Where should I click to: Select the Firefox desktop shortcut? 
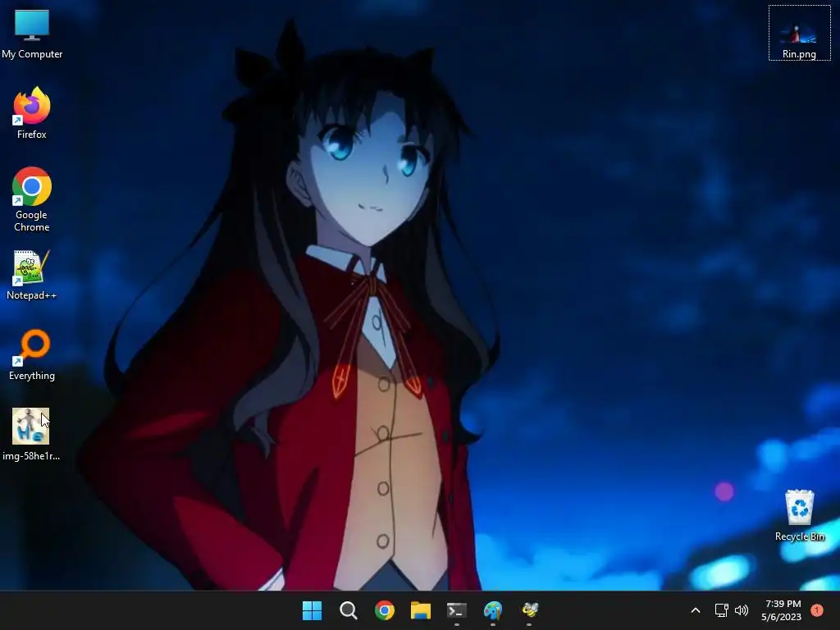pos(32,113)
